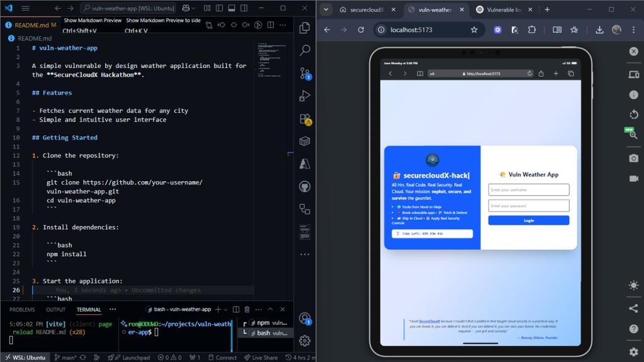The image size is (644, 362).
Task: Go to previous change in editor toolbar
Action: pyautogui.click(x=221, y=25)
